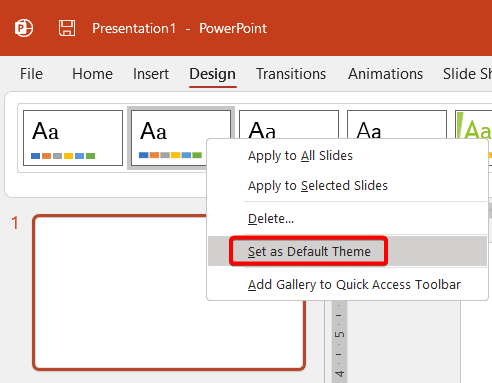The height and width of the screenshot is (383, 492).
Task: Choose Apply to All Slides
Action: pos(300,156)
